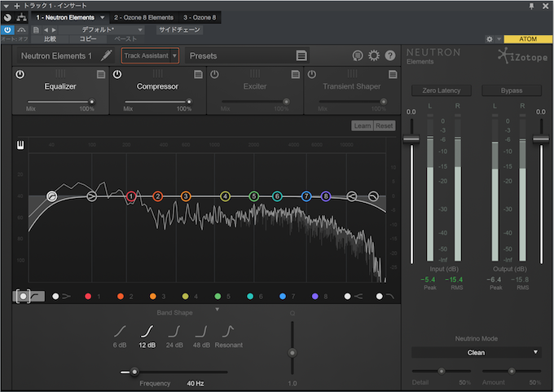554x392 pixels.
Task: Open the Equalizer module preset list icon
Action: (101, 74)
